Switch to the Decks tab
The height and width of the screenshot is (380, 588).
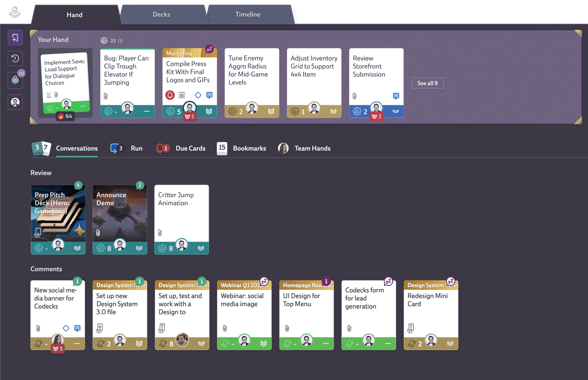click(161, 14)
